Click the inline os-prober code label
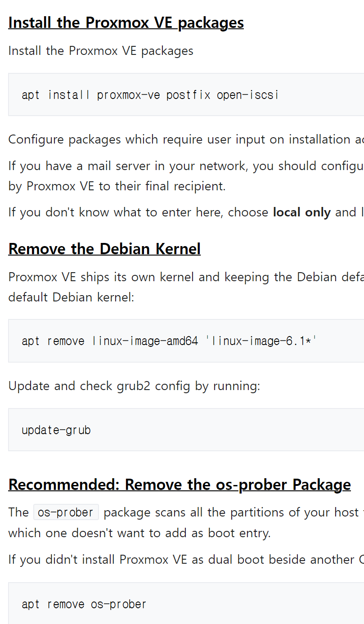The image size is (364, 624). tap(66, 512)
